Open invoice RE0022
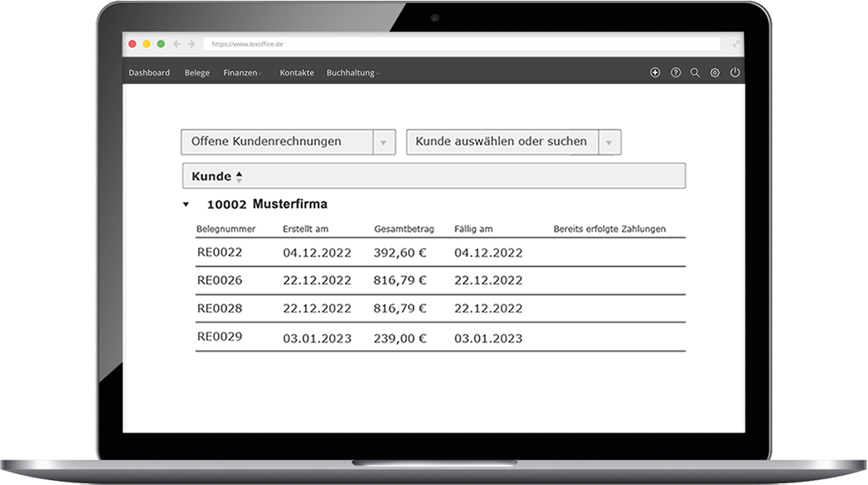 pos(220,253)
